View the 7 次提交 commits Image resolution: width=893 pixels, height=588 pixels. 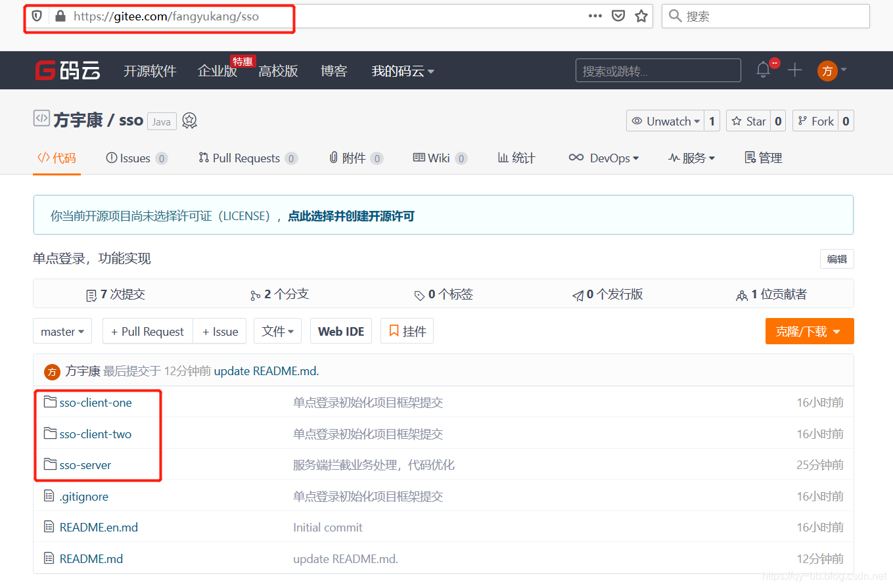pos(116,294)
